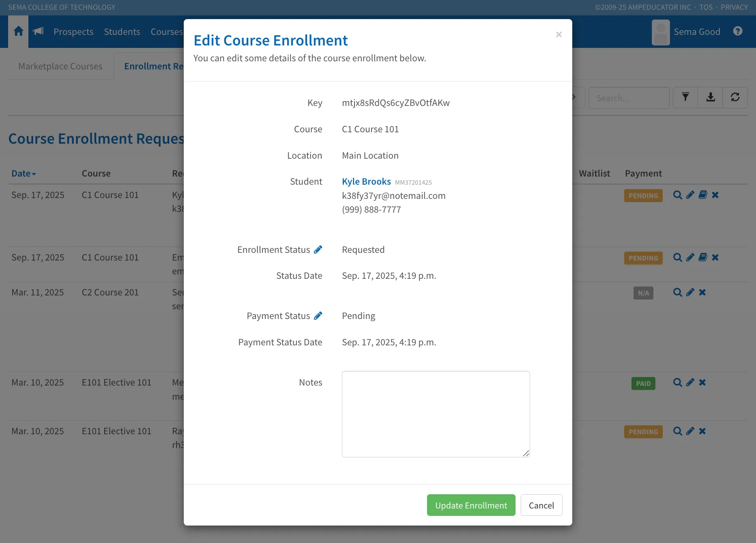The width and height of the screenshot is (756, 543).
Task: Open the Prospects menu
Action: point(73,32)
